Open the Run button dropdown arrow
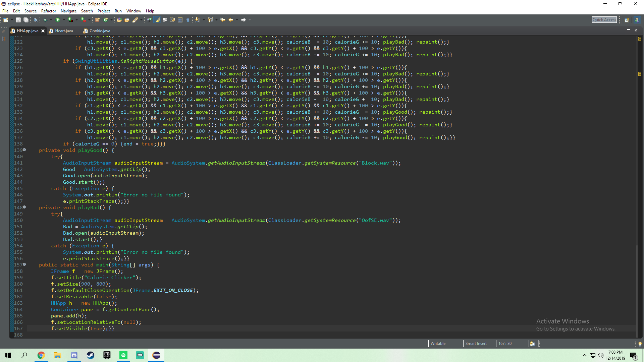Image resolution: width=644 pixels, height=362 pixels. [64, 20]
